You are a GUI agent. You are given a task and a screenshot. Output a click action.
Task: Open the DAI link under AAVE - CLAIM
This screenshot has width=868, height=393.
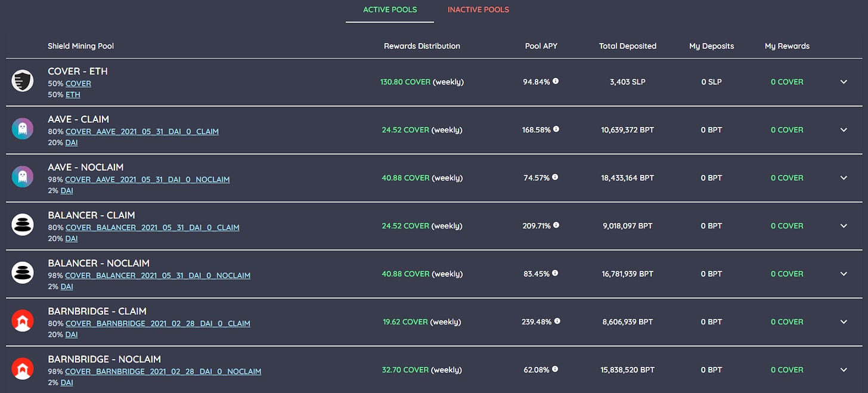pos(72,143)
